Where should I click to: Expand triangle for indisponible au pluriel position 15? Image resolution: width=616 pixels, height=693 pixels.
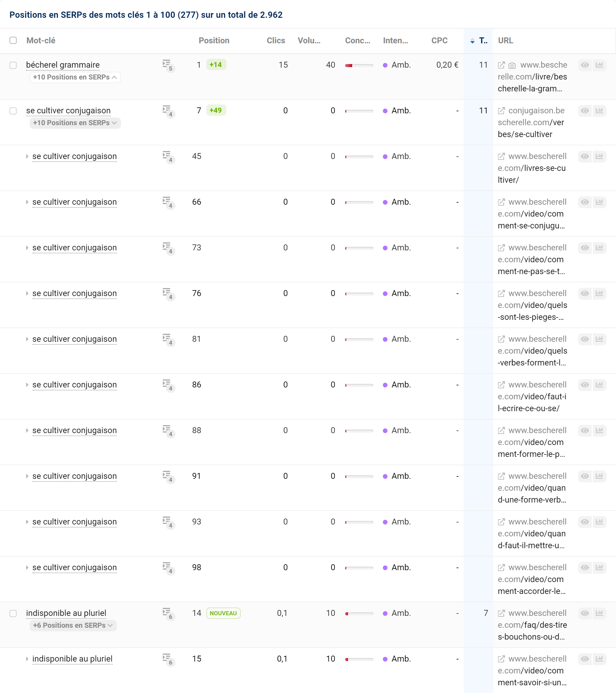(x=27, y=659)
